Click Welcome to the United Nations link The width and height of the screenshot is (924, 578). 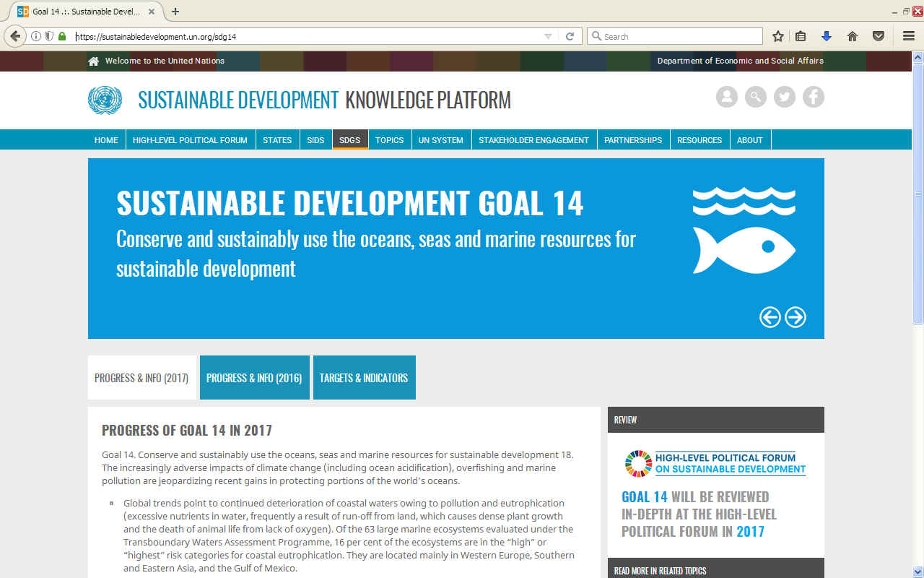click(165, 61)
